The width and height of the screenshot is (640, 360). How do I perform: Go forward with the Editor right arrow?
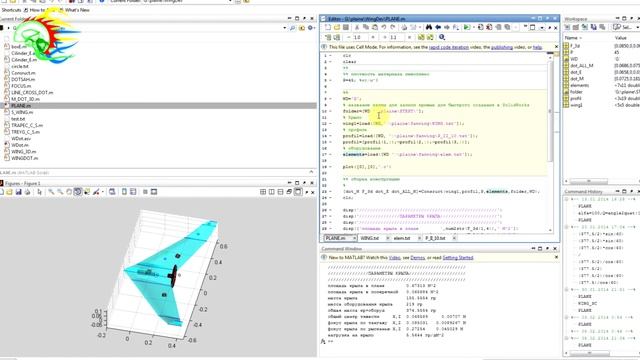click(447, 27)
